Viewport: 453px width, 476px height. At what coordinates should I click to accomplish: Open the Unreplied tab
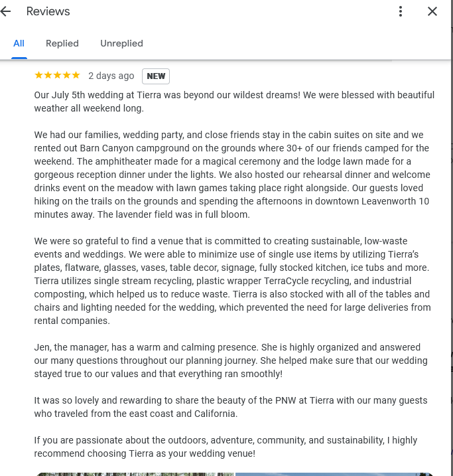tap(121, 43)
